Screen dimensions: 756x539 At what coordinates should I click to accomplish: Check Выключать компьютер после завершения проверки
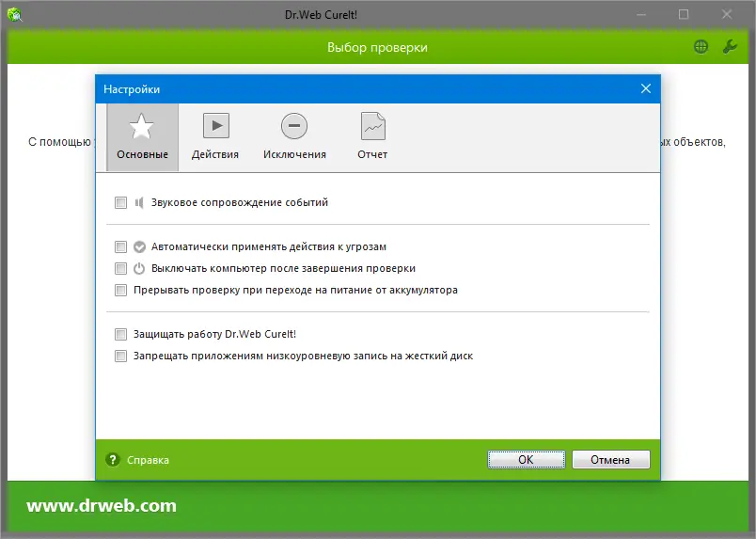tap(120, 269)
